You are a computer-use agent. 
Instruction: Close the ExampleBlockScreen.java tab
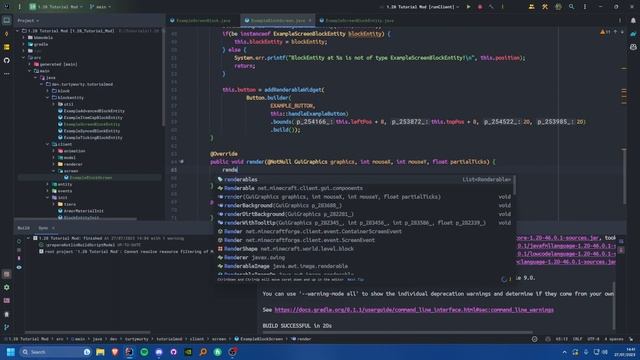[310, 20]
